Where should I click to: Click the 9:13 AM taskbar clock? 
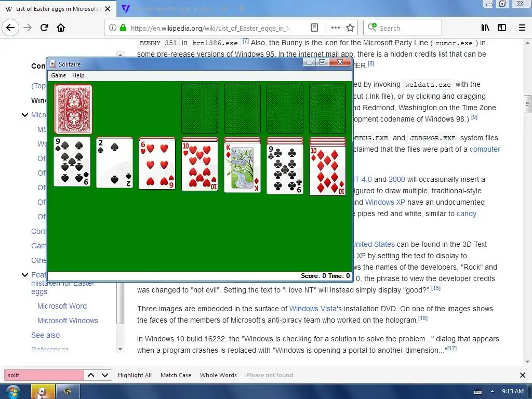click(x=513, y=391)
